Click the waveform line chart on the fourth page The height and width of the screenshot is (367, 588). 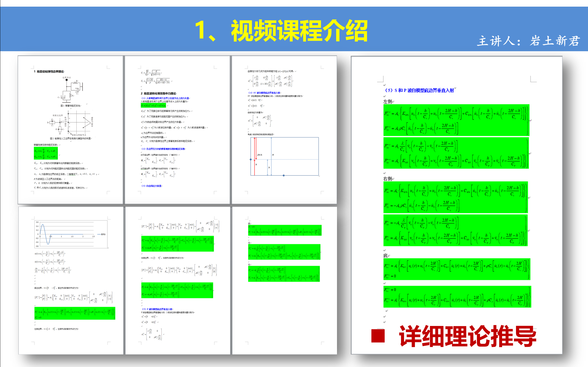(71, 234)
